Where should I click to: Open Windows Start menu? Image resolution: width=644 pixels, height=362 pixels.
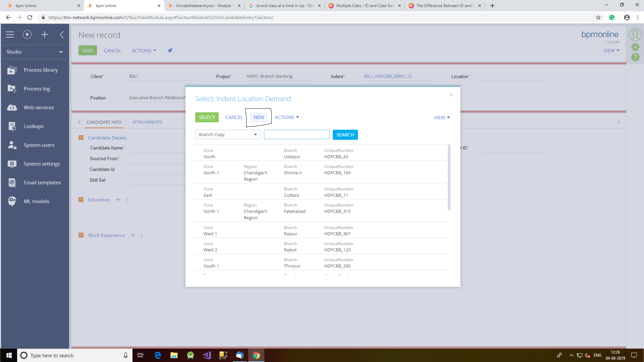pyautogui.click(x=9, y=355)
